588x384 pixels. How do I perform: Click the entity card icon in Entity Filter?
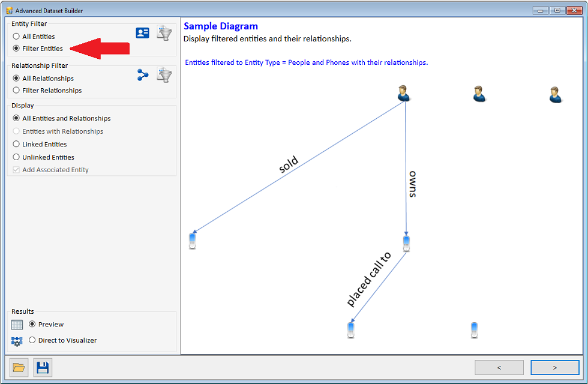click(x=142, y=33)
